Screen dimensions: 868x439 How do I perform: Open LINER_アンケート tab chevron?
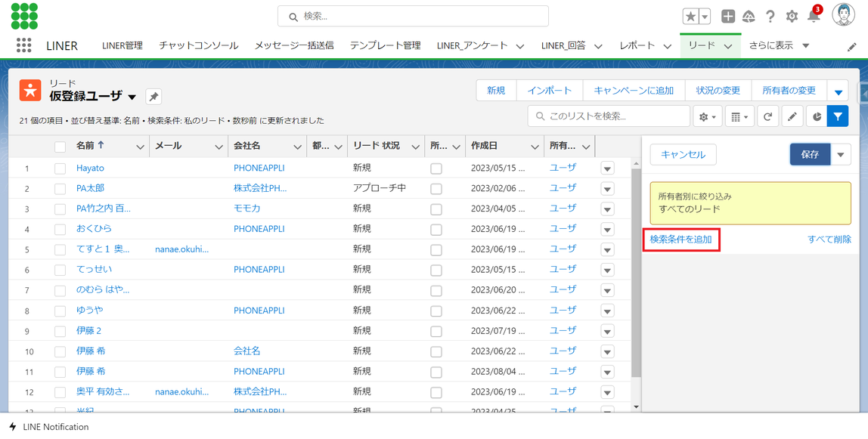[519, 46]
